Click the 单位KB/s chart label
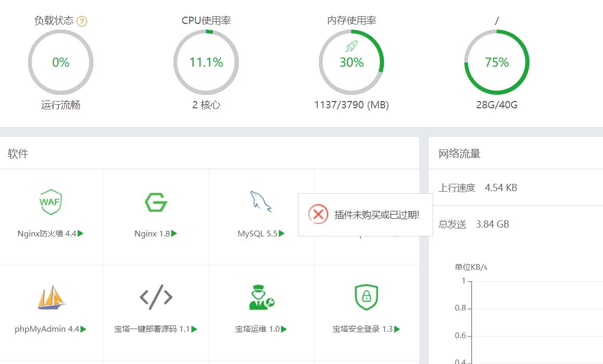Image resolution: width=603 pixels, height=364 pixels. pyautogui.click(x=471, y=267)
